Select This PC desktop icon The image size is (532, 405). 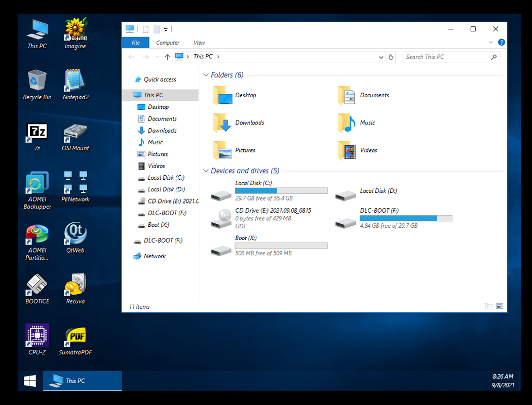click(37, 34)
